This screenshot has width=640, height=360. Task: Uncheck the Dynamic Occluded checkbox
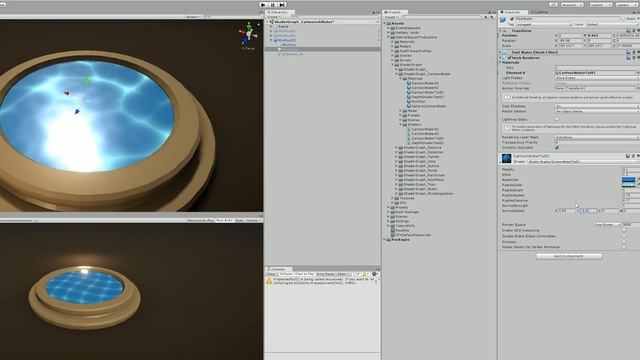click(557, 147)
